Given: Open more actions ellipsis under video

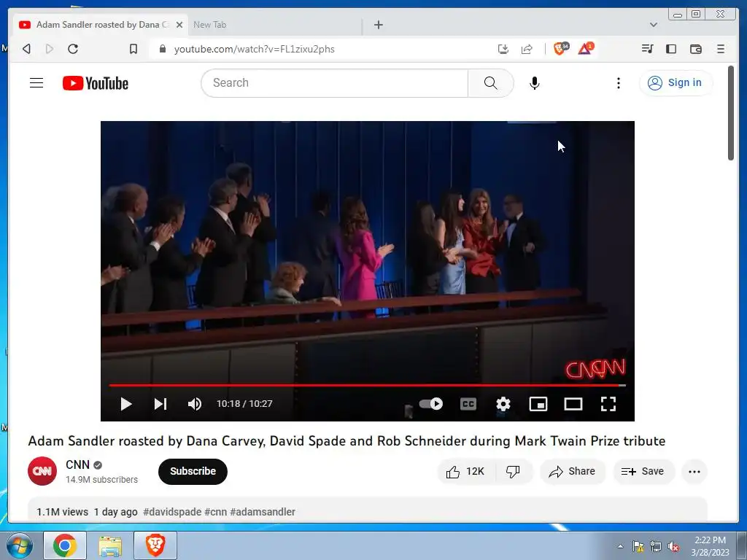Looking at the screenshot, I should 694,472.
